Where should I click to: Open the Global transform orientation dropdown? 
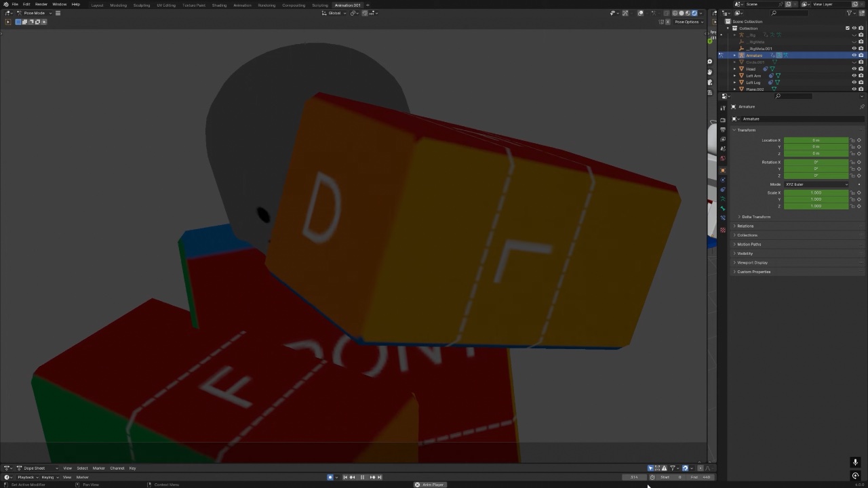point(334,13)
